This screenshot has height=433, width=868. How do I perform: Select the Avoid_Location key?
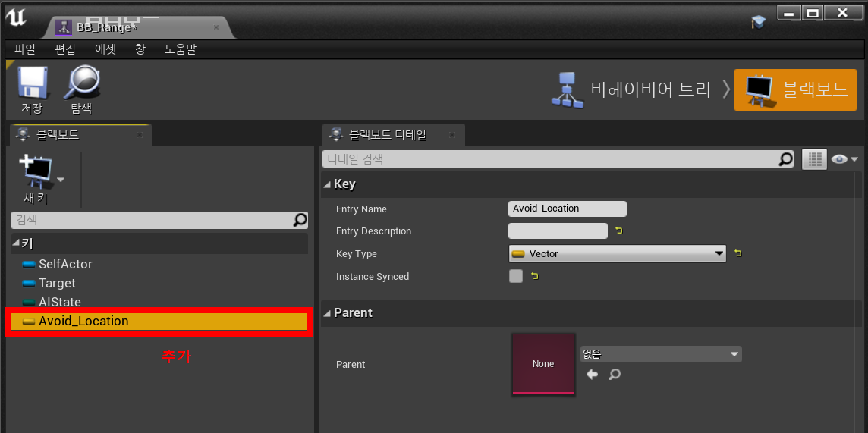159,321
